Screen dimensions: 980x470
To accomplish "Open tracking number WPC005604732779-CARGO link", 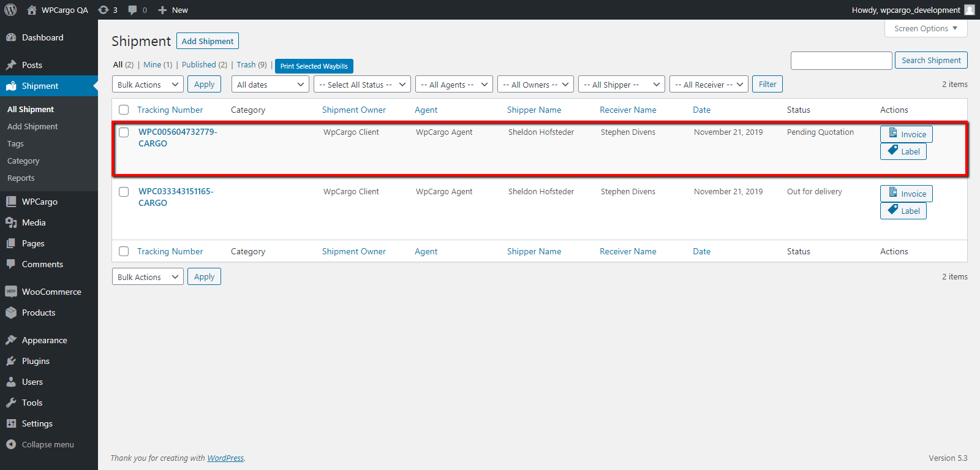I will point(178,137).
